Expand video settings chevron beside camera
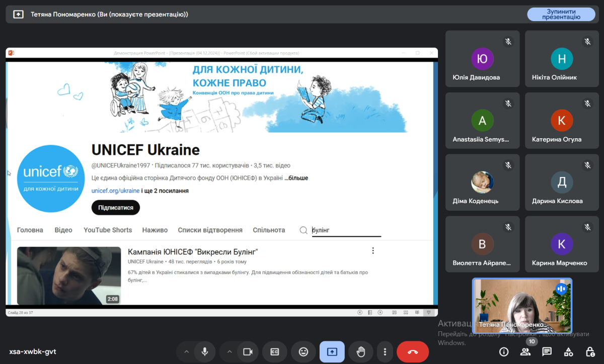604x364 pixels. tap(230, 352)
